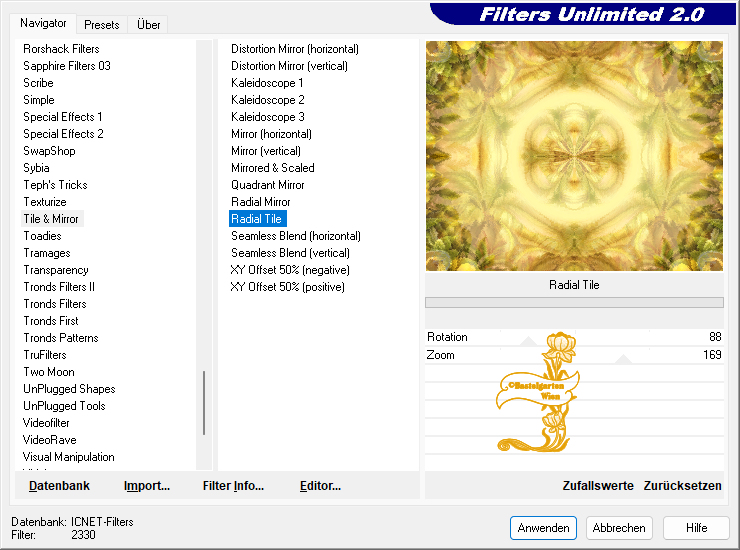This screenshot has width=740, height=550.
Task: Select the highlighted Radial Tile filter
Action: tap(257, 219)
